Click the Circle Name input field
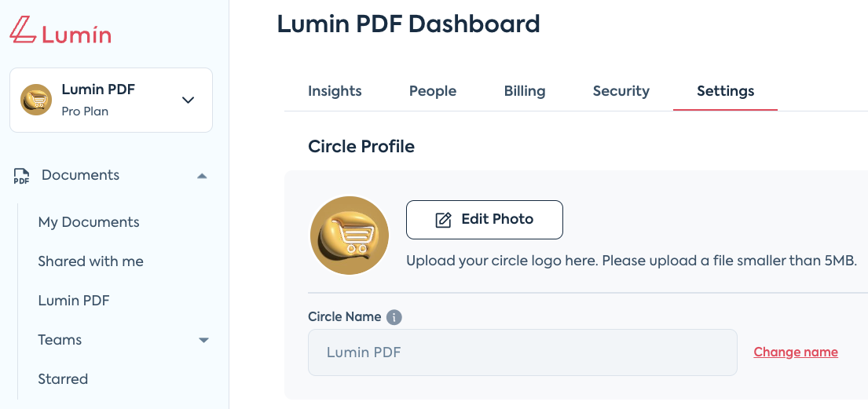Screen dimensions: 868x409 [x=522, y=352]
